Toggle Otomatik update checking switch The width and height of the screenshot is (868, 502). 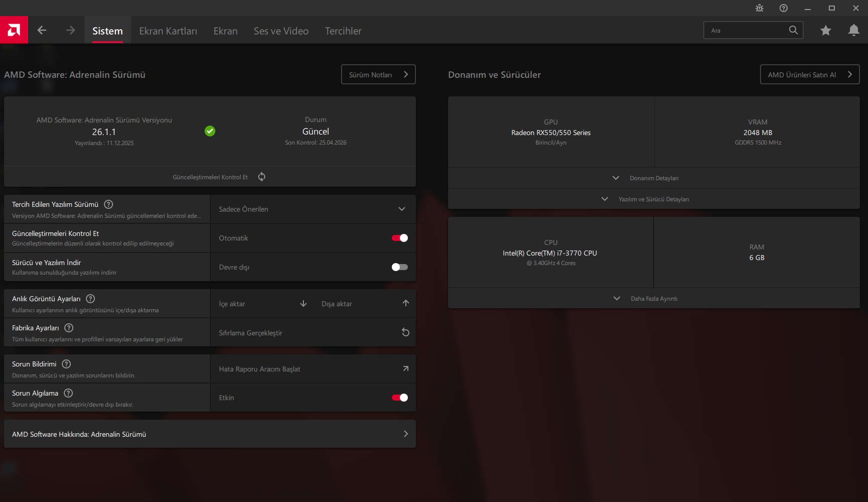pos(400,238)
